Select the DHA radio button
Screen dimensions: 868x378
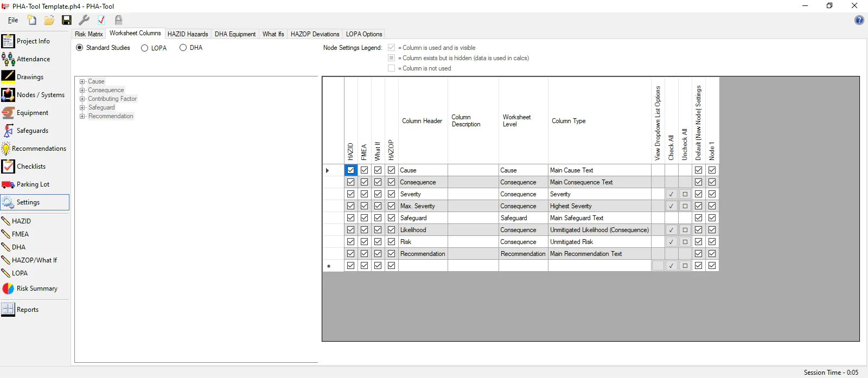(x=183, y=48)
